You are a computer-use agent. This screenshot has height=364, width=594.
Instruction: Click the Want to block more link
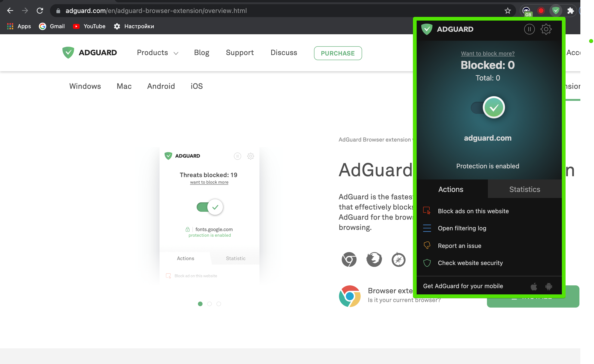click(488, 53)
